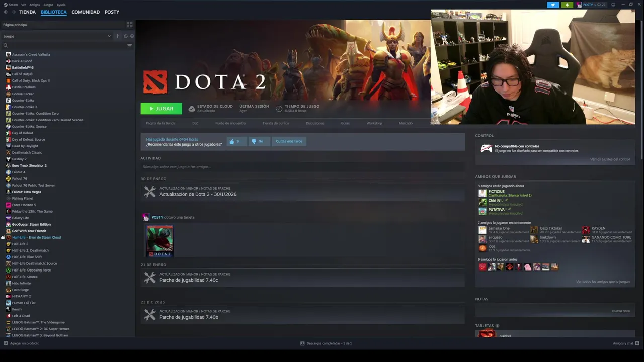This screenshot has width=644, height=362.
Task: Click the cloud status icon
Action: point(192,108)
